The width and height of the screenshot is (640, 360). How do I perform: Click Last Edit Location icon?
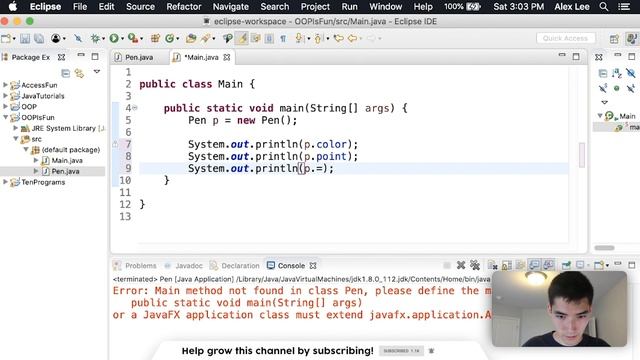click(338, 38)
